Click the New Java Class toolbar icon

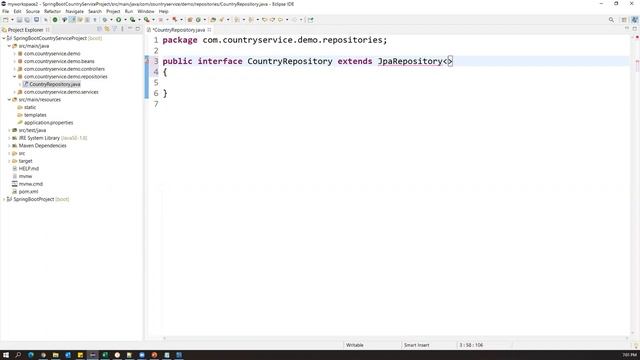coord(198,20)
